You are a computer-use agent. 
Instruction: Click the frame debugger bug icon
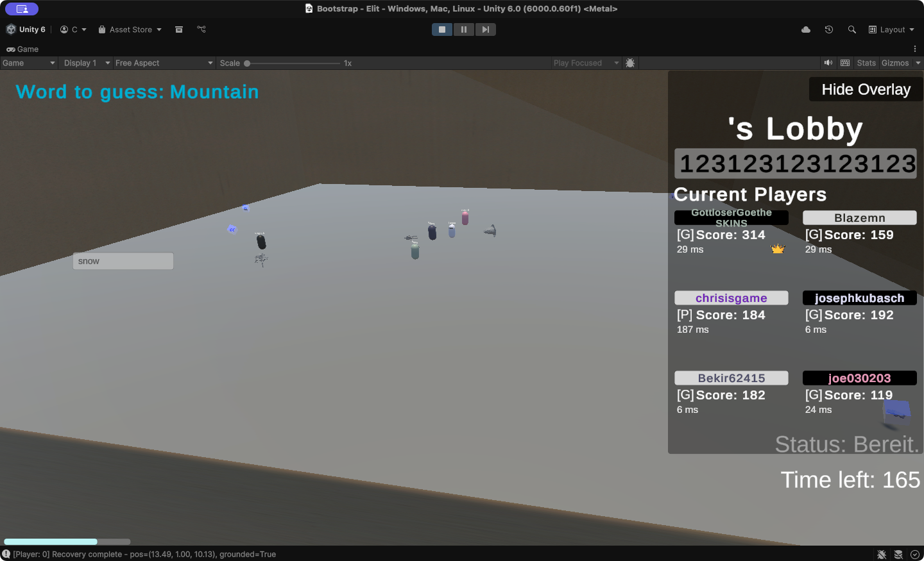[x=630, y=63]
